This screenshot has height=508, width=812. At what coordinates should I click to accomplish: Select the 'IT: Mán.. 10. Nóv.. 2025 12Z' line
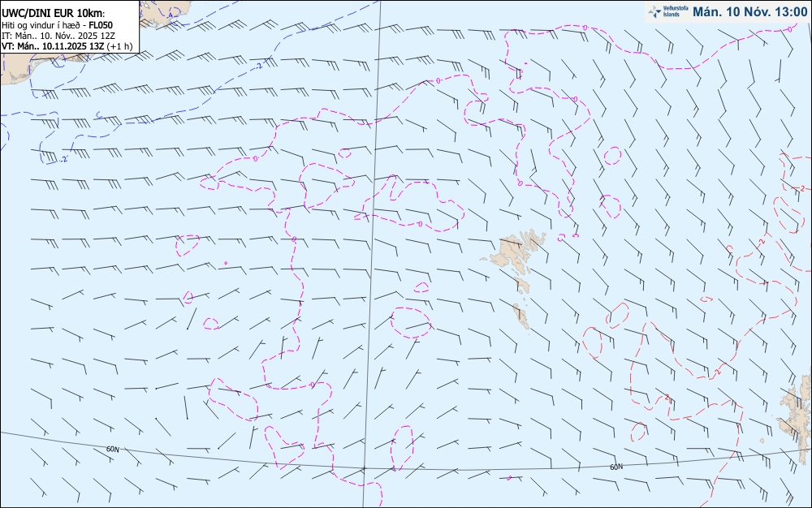click(58, 36)
